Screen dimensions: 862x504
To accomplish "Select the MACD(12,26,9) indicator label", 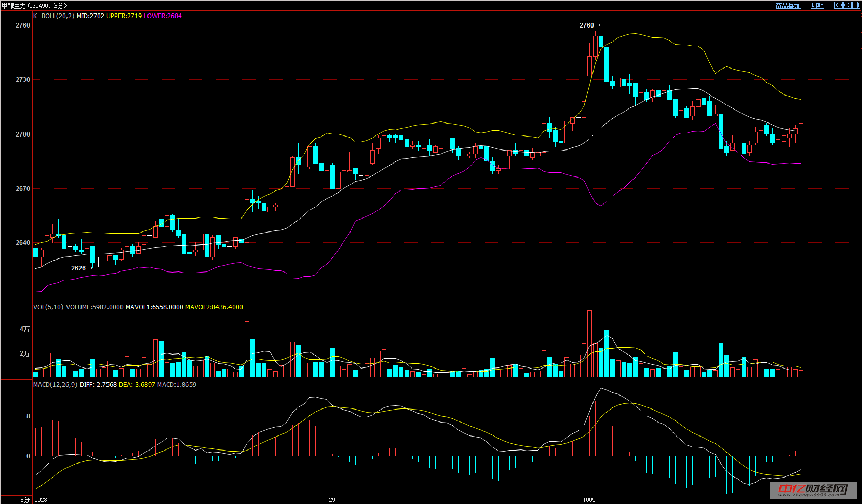I will (56, 385).
